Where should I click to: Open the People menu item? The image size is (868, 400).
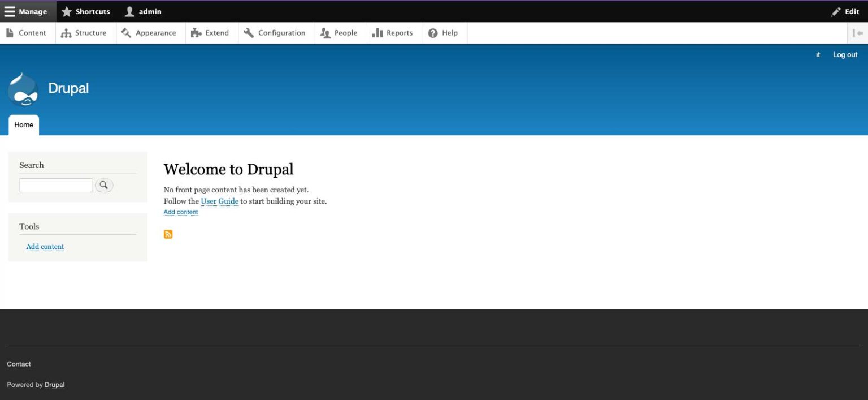pyautogui.click(x=325, y=32)
